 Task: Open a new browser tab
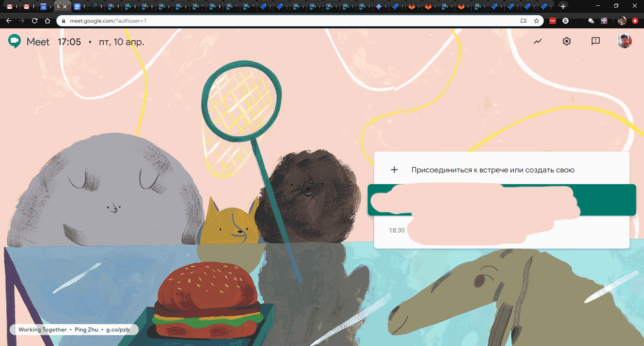(563, 7)
